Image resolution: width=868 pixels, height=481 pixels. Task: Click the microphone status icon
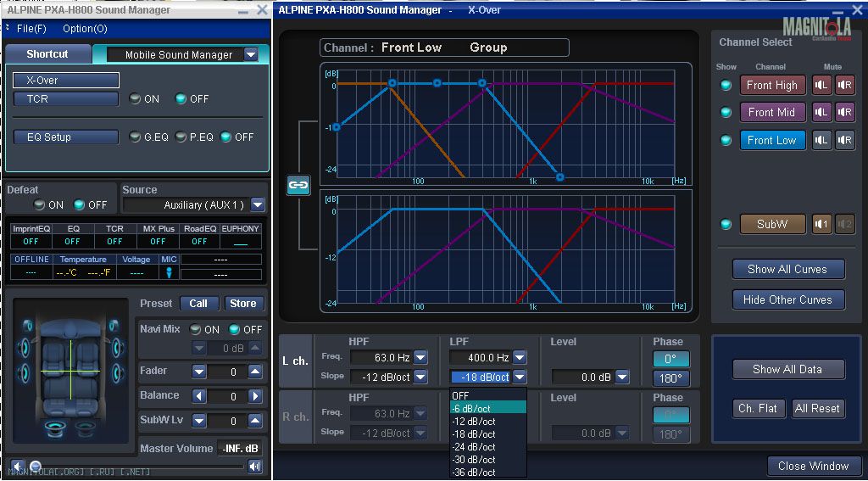pyautogui.click(x=170, y=273)
